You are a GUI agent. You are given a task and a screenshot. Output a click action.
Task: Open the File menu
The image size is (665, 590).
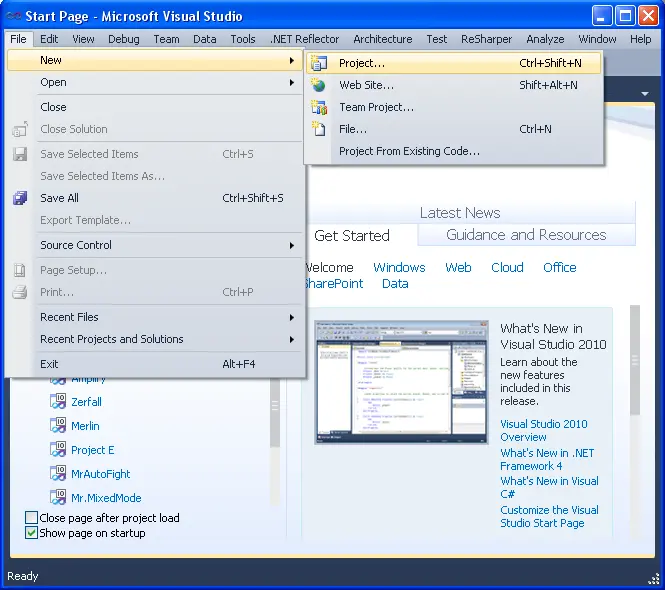point(18,39)
